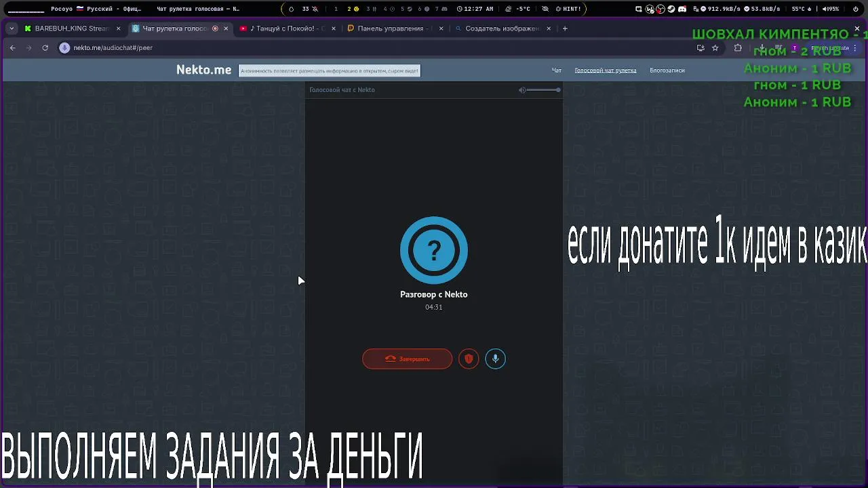Open the browser three-dot menu

(855, 48)
